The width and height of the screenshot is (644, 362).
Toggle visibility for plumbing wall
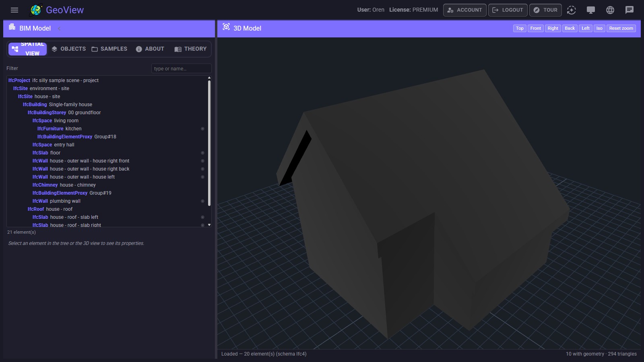tap(202, 201)
